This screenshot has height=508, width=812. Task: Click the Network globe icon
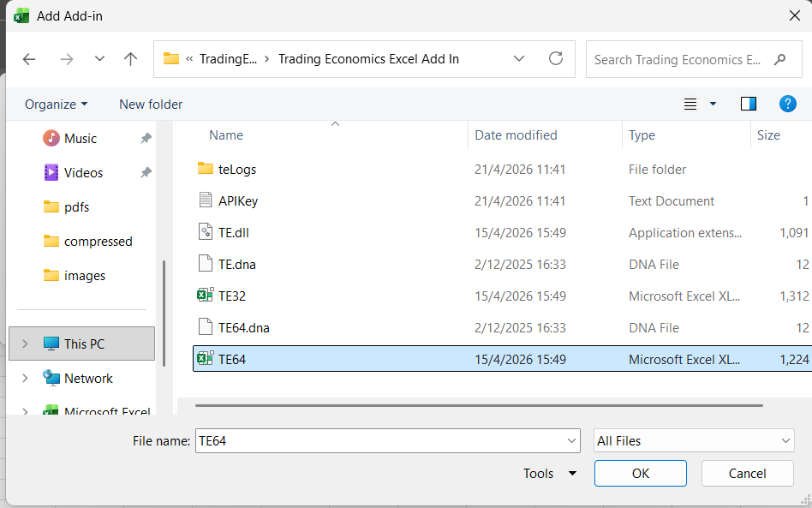51,378
